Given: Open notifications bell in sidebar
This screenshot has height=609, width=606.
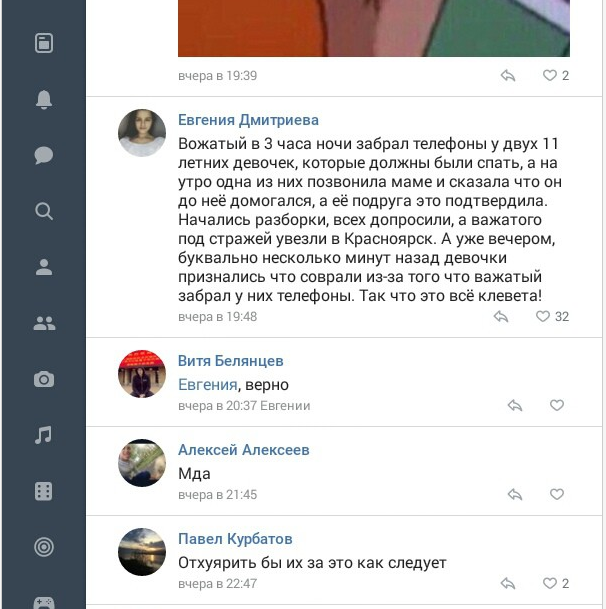Looking at the screenshot, I should coord(44,99).
